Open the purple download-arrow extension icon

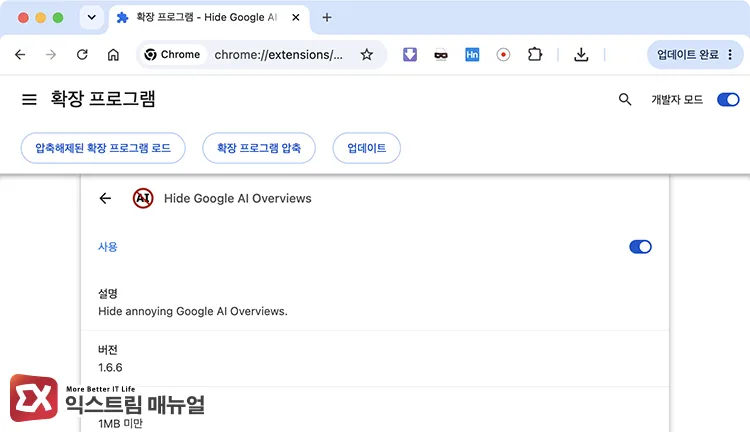[410, 55]
